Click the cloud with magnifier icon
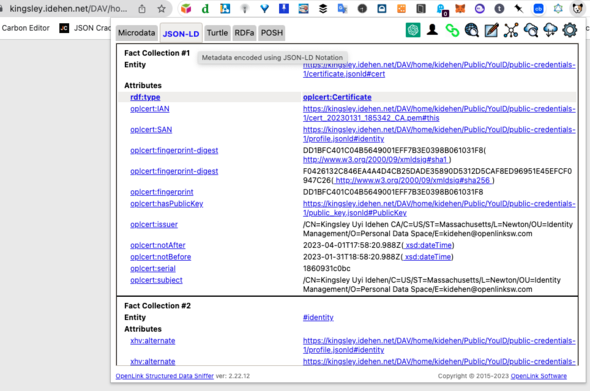Viewport: 590px width, 391px height. click(x=531, y=30)
